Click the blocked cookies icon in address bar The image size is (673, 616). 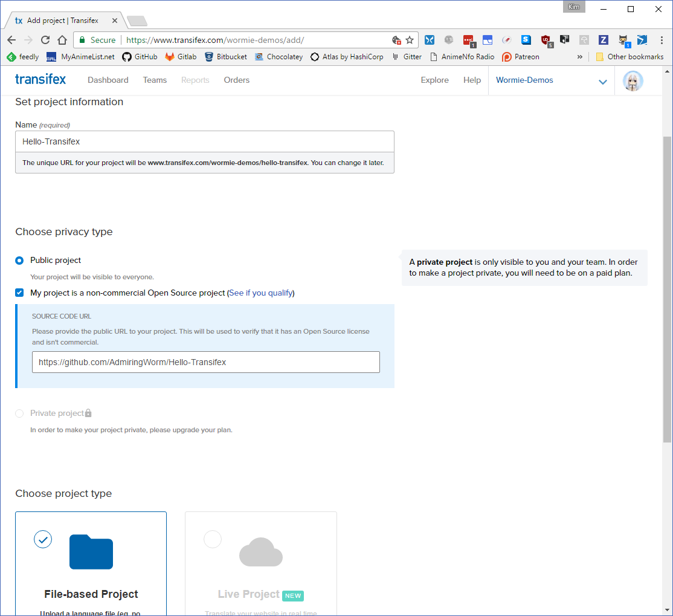tap(396, 40)
